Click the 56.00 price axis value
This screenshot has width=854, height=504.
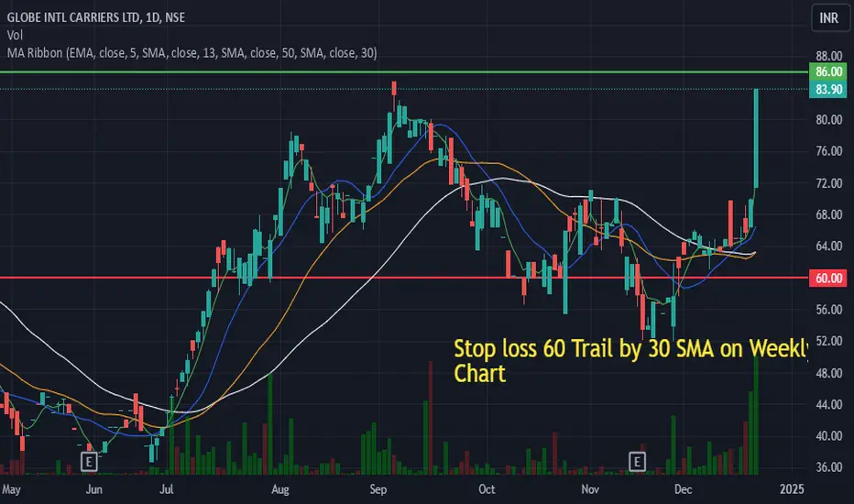829,310
